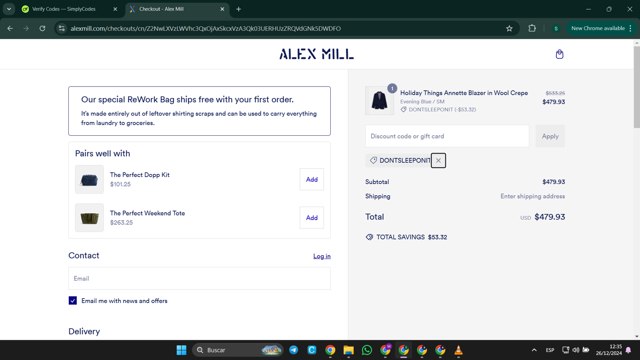The height and width of the screenshot is (360, 640).
Task: Go back to the previous page
Action: coord(10,29)
